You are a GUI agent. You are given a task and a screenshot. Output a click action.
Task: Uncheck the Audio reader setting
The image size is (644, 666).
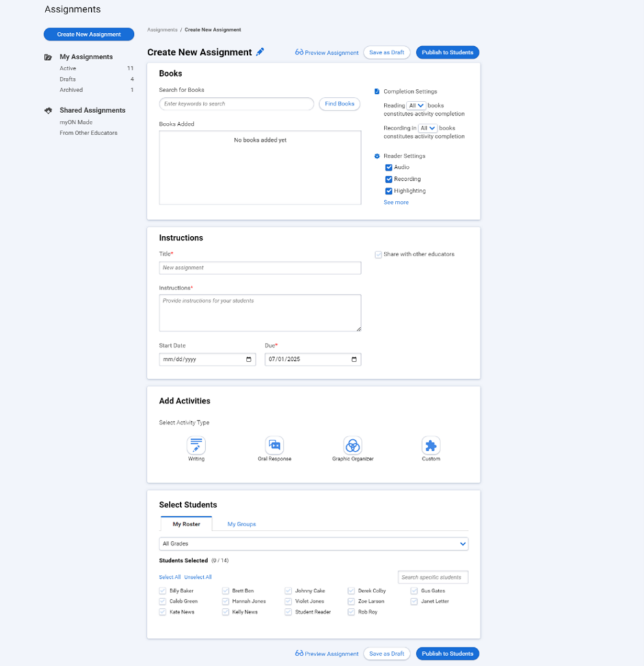[x=389, y=168]
